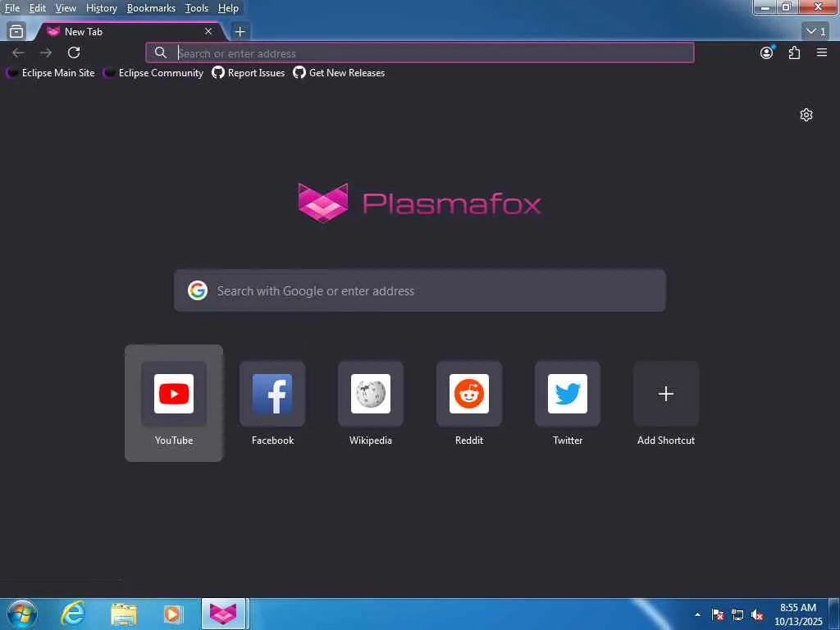840x630 pixels.
Task: Launch Internet Explorer from taskbar
Action: 72,614
